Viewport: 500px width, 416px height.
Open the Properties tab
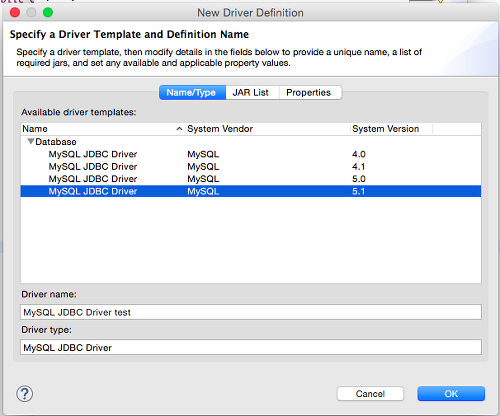point(310,92)
